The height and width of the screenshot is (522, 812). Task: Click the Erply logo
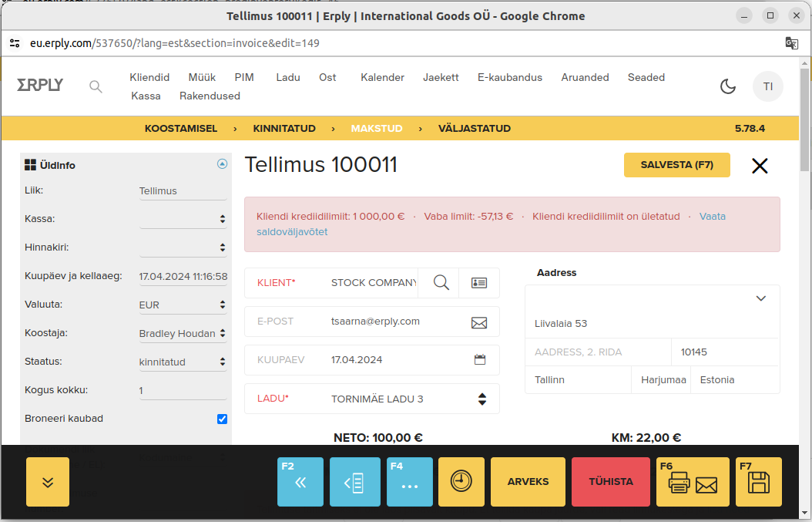(x=40, y=85)
